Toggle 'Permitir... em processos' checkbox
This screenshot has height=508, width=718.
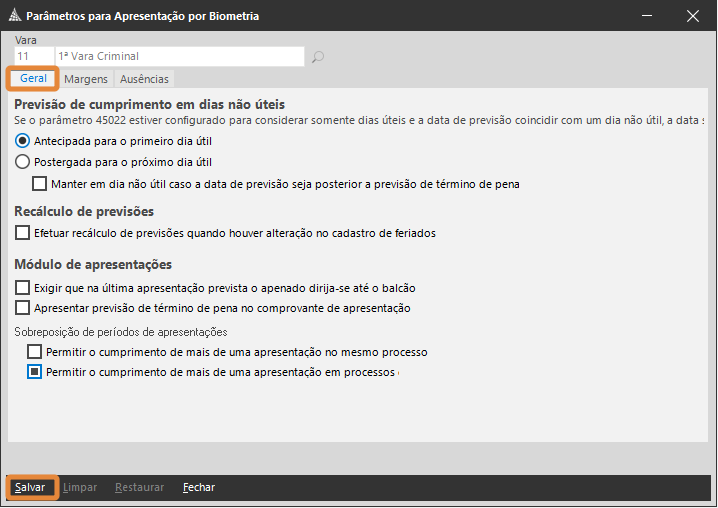(34, 371)
